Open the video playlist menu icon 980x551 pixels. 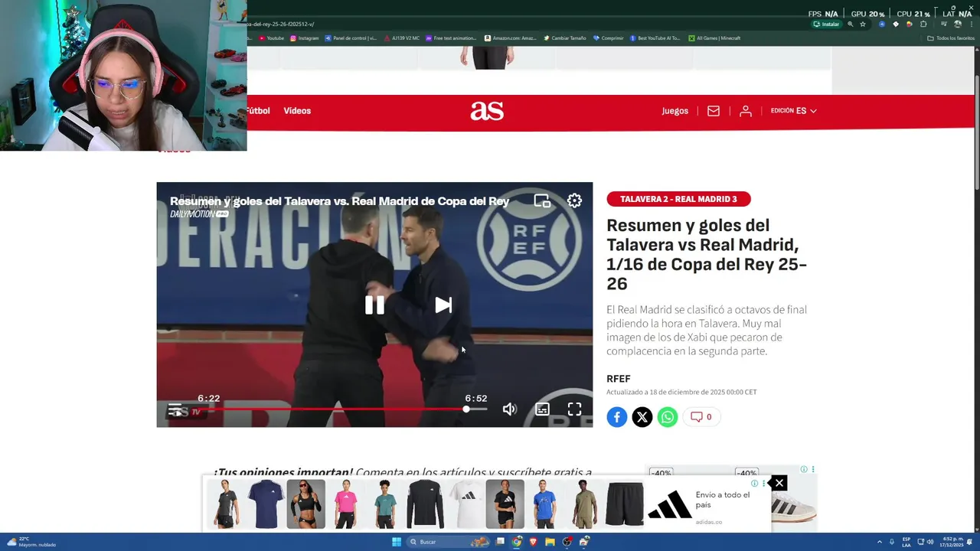coord(175,409)
